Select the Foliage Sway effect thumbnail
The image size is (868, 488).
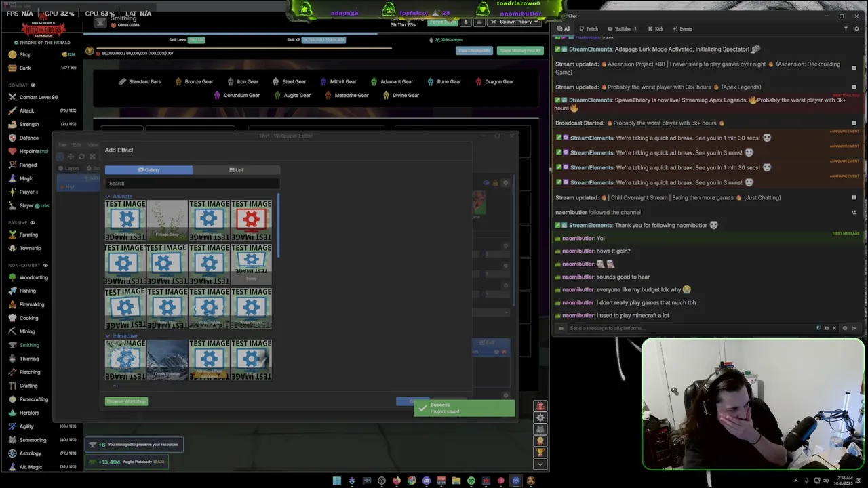[x=167, y=220]
